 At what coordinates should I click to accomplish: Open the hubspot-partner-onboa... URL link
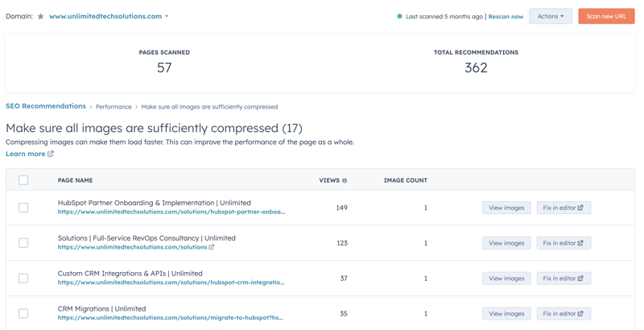(x=171, y=212)
